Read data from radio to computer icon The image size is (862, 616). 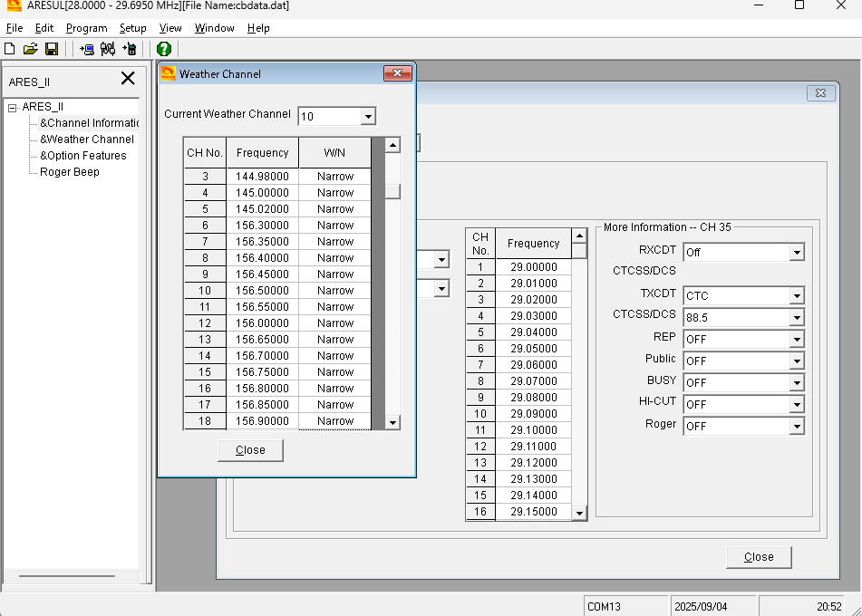point(87,49)
